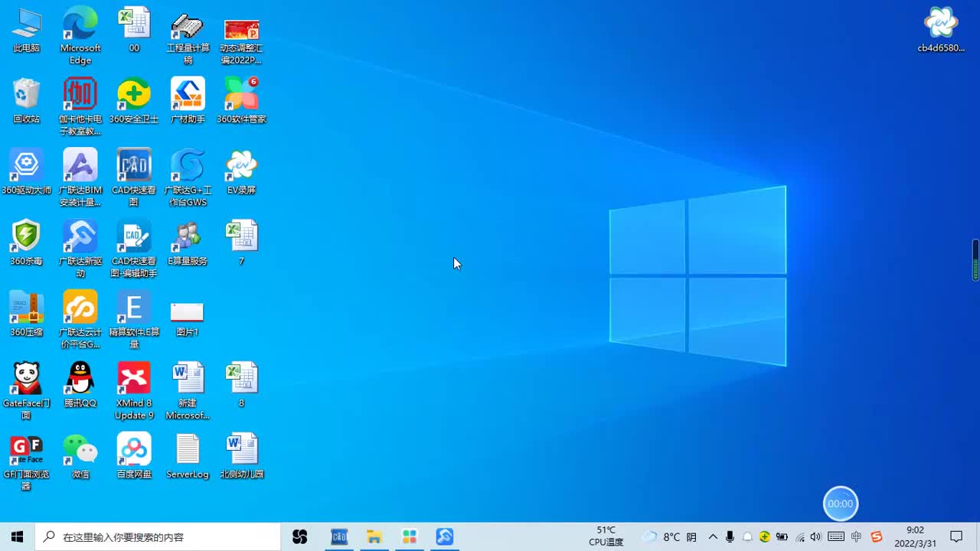Toggle the 中 input language indicator
Image resolution: width=980 pixels, height=551 pixels.
click(856, 536)
